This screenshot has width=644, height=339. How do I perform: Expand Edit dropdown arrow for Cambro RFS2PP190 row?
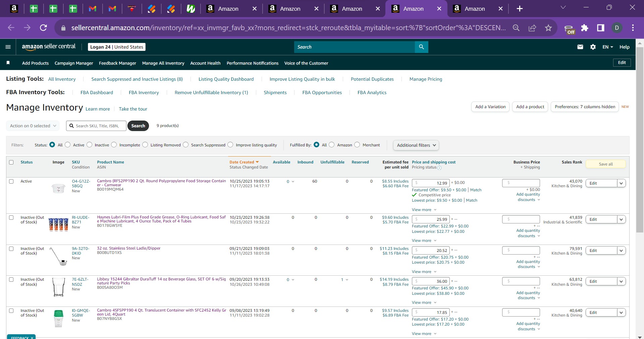621,183
